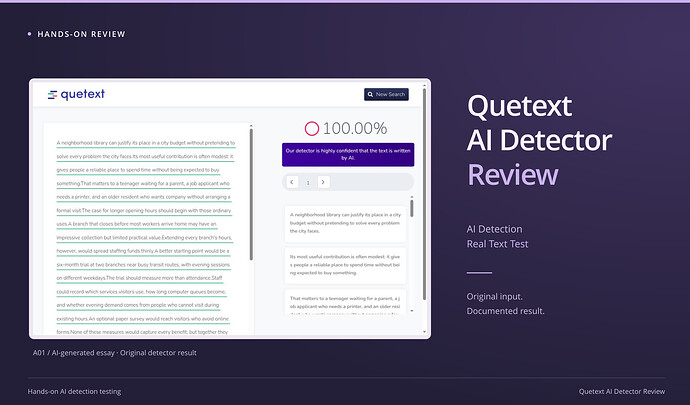This screenshot has width=690, height=405.
Task: Click the 'highly confident' AI verdict banner
Action: tap(348, 155)
